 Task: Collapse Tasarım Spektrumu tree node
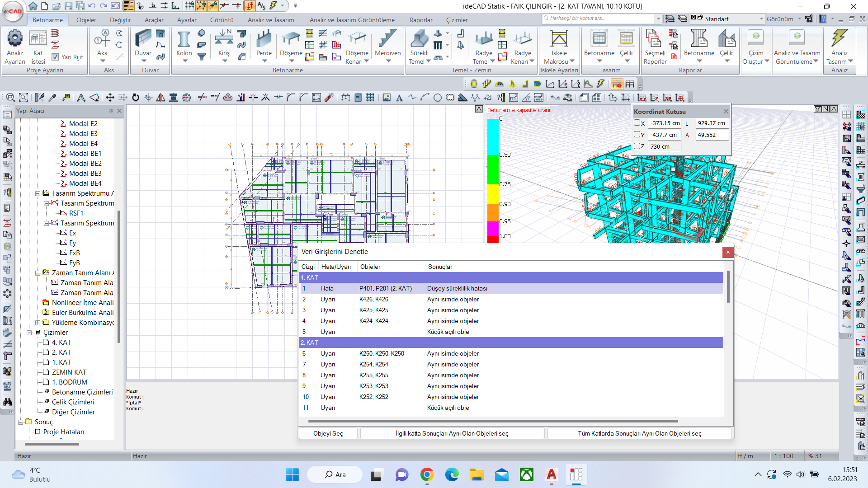pos(38,193)
